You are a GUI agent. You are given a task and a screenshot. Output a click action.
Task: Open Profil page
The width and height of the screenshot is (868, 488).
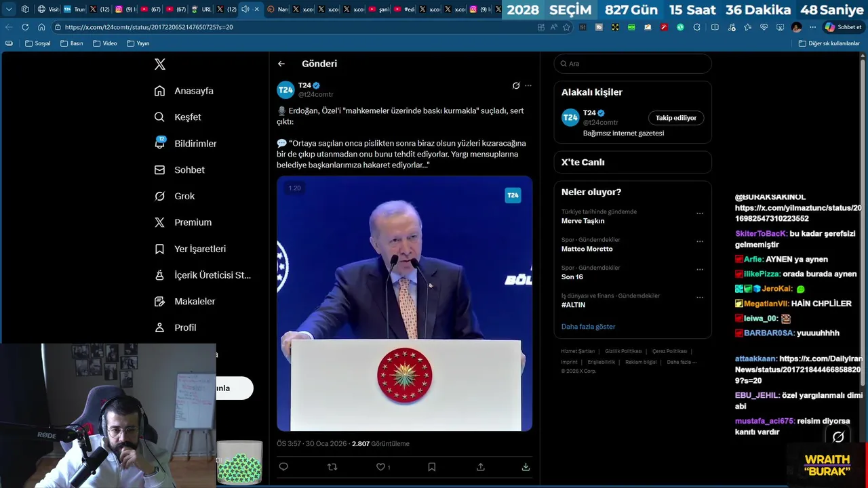(176, 327)
